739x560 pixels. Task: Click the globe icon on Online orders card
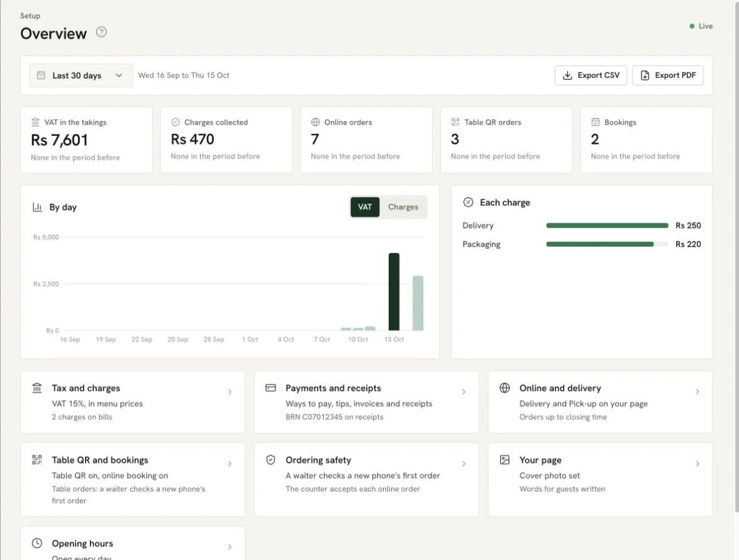tap(315, 122)
